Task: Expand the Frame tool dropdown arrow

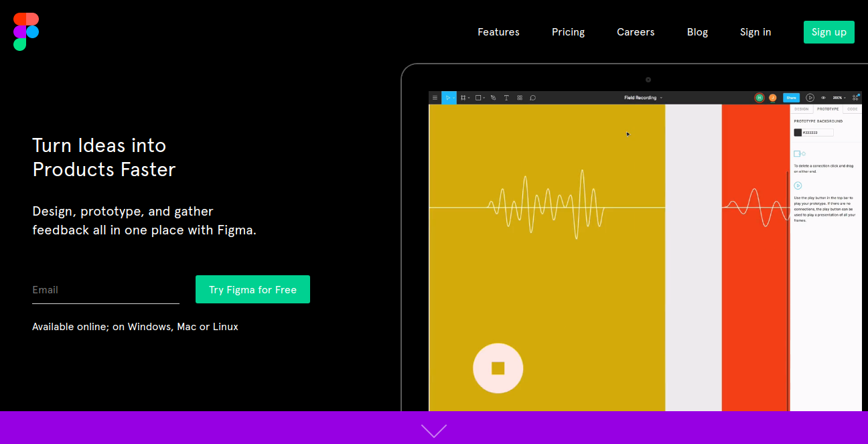Action: click(x=469, y=98)
